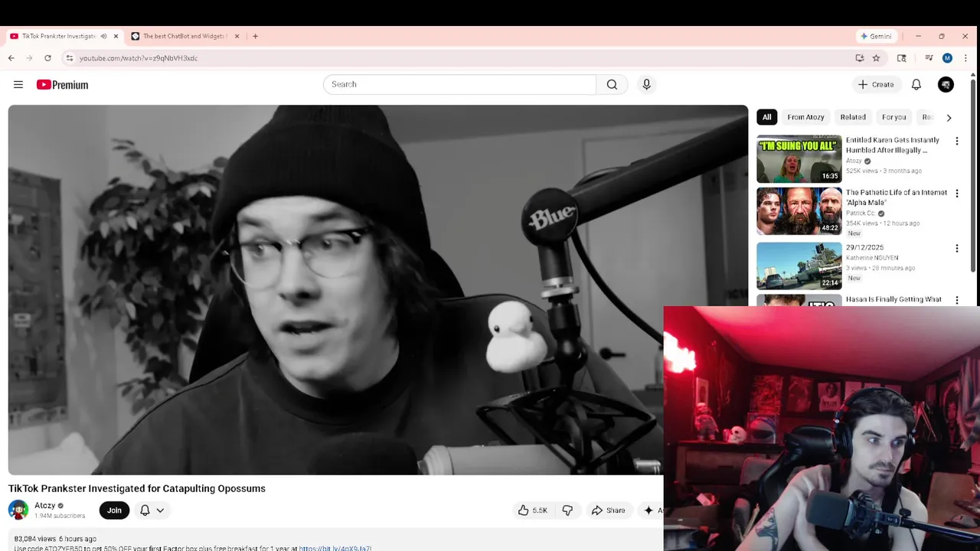The height and width of the screenshot is (551, 980).
Task: Select the All filter chip
Action: (766, 117)
